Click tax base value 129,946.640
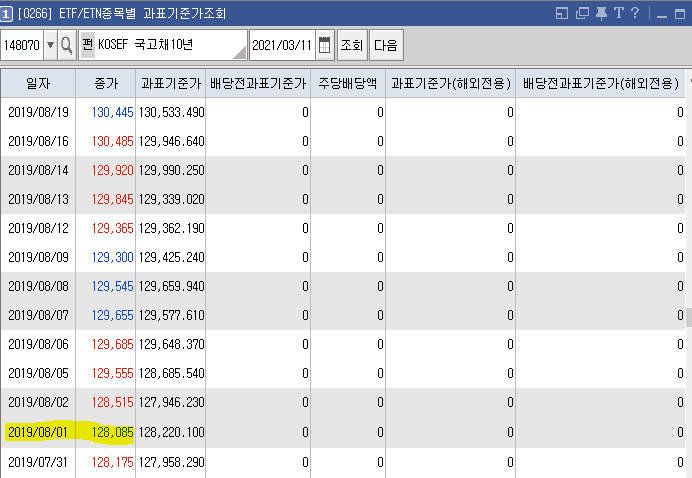Image resolution: width=692 pixels, height=478 pixels. coord(171,141)
